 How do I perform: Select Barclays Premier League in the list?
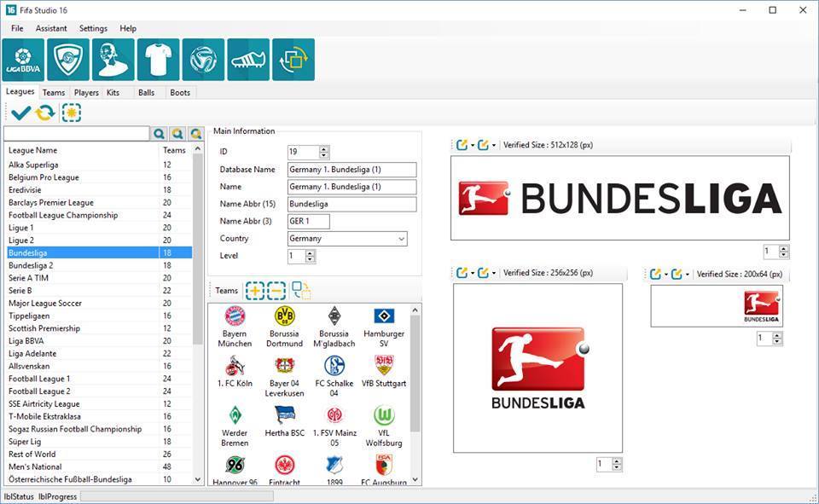pos(99,203)
